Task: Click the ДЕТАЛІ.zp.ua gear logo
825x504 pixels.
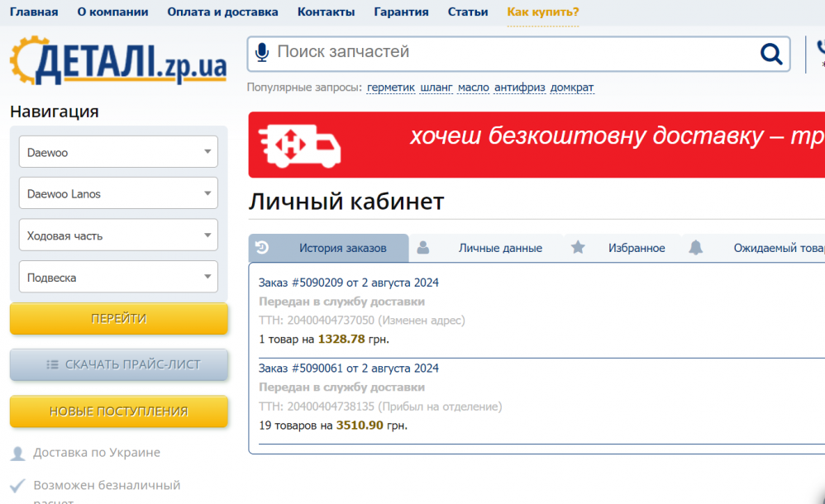Action: tap(117, 63)
